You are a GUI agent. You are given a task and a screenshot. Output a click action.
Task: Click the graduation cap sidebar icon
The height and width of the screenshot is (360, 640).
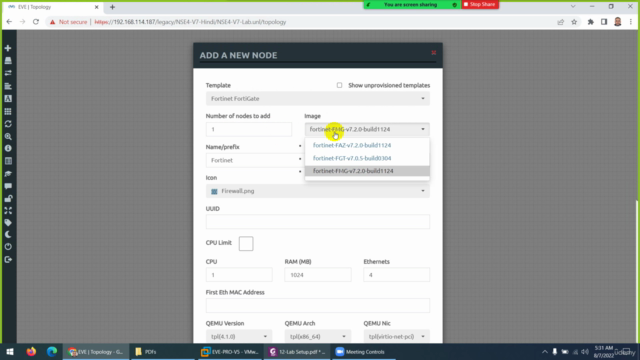8,173
